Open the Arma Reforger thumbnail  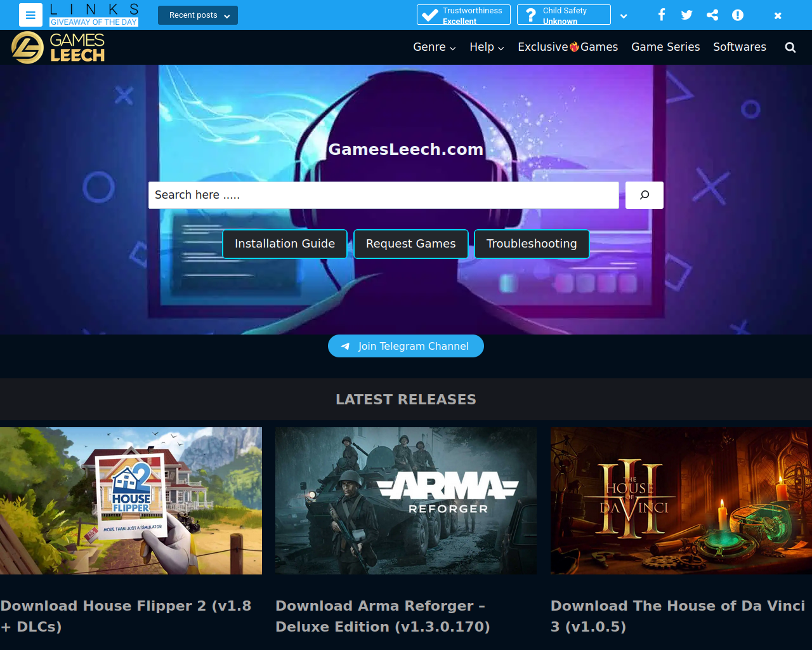(x=406, y=501)
